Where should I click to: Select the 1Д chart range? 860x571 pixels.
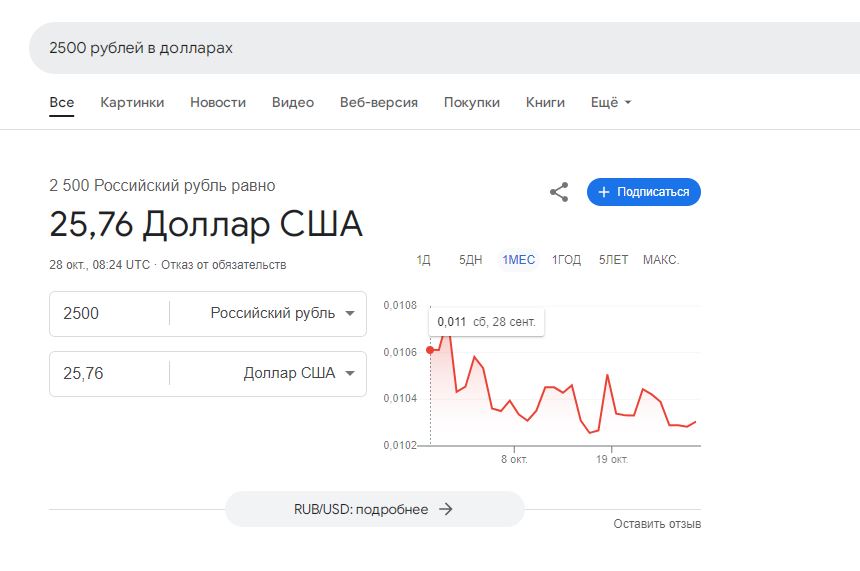423,259
